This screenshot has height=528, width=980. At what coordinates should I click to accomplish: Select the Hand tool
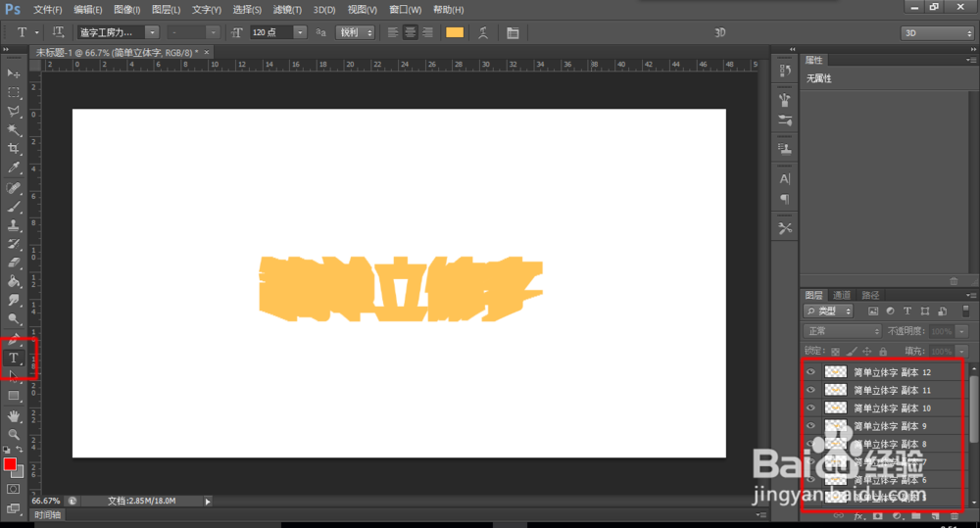point(13,416)
